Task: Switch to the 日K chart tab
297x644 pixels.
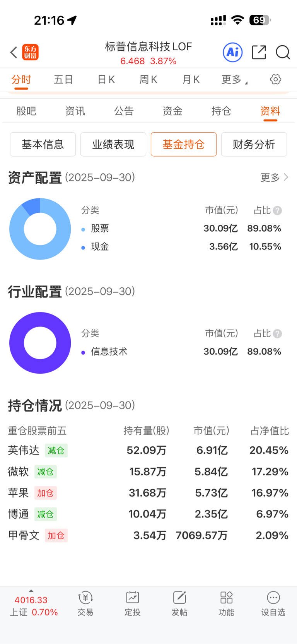Action: pyautogui.click(x=106, y=80)
